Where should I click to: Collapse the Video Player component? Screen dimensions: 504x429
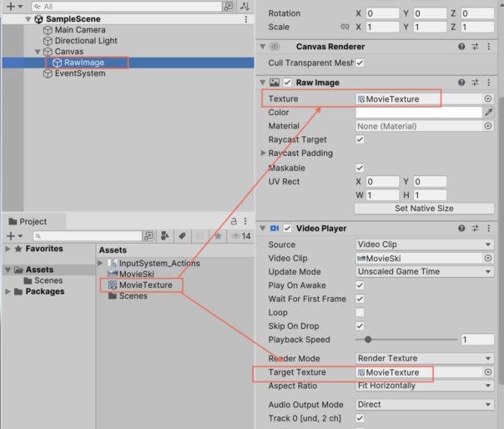263,229
